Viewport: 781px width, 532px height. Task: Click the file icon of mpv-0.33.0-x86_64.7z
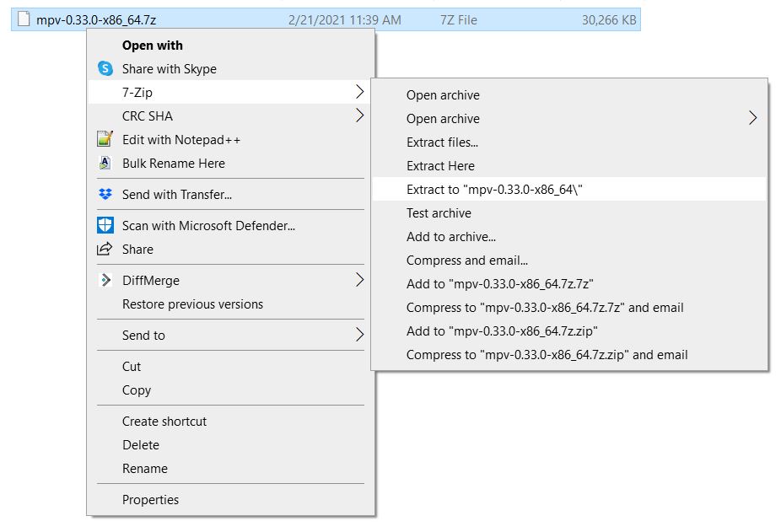pyautogui.click(x=24, y=19)
